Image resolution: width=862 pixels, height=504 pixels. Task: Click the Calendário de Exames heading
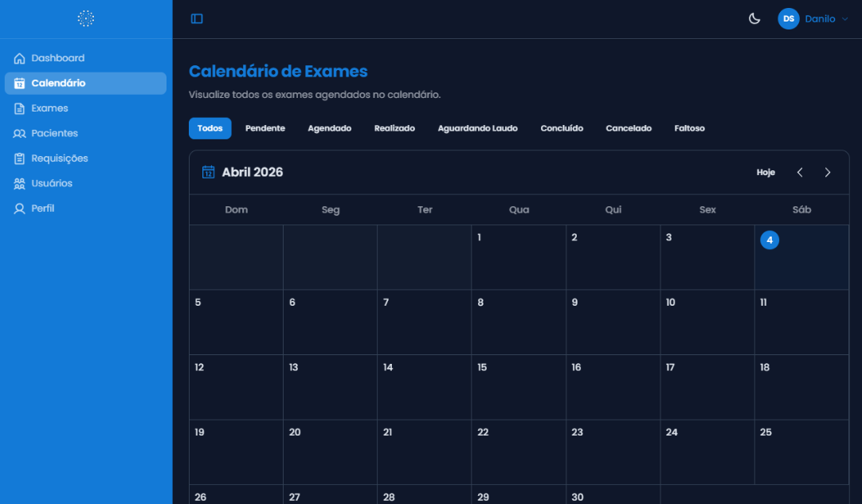pyautogui.click(x=278, y=72)
